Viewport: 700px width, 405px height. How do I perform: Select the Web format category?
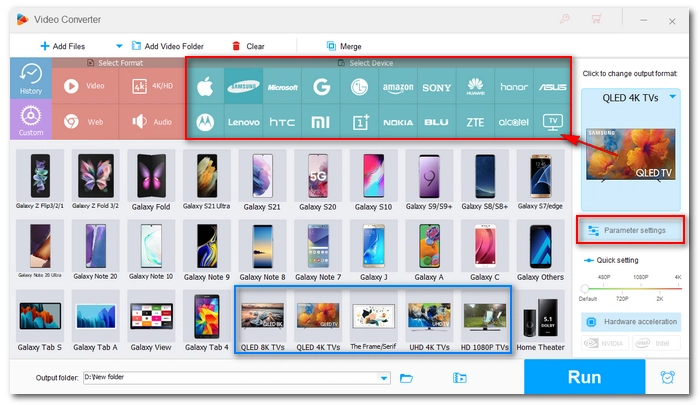coord(85,121)
